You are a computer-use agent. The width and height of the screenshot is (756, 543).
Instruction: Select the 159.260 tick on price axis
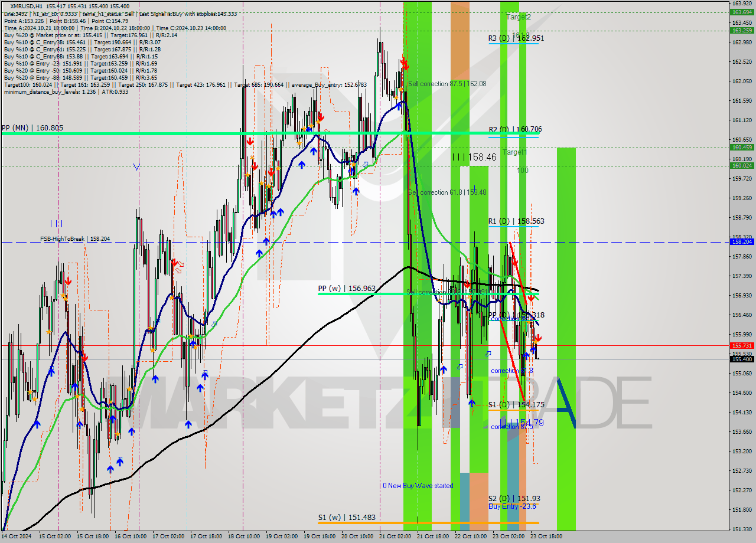click(x=742, y=198)
